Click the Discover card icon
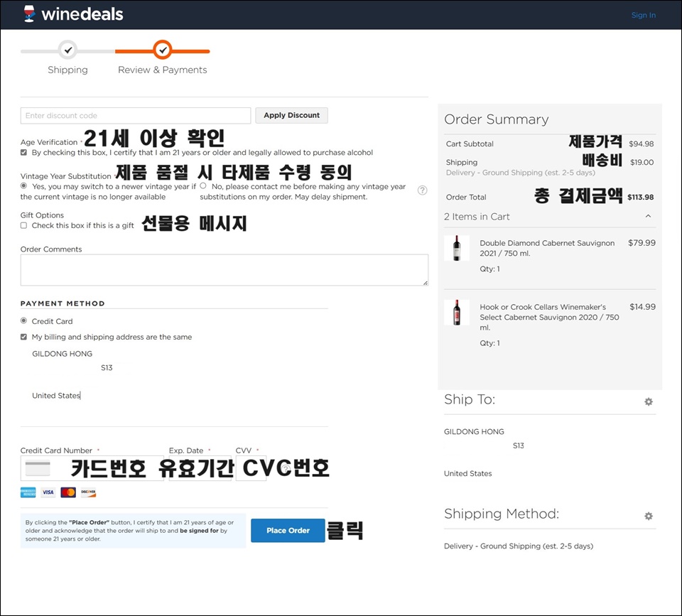This screenshot has width=682, height=616. (88, 492)
